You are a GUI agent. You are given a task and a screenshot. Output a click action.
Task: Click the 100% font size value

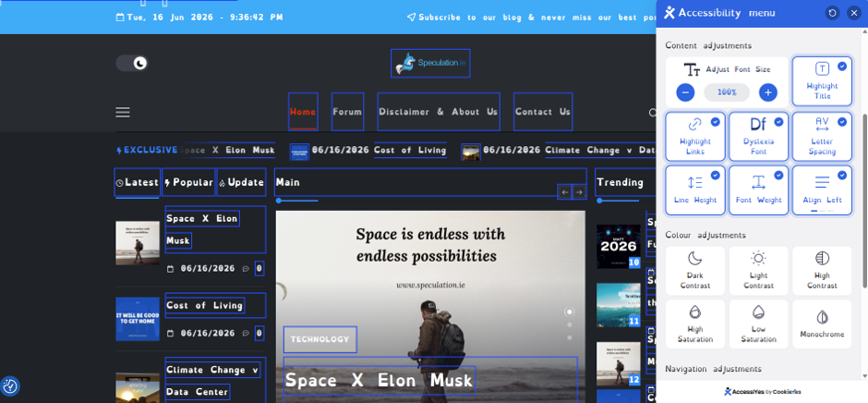click(x=727, y=92)
